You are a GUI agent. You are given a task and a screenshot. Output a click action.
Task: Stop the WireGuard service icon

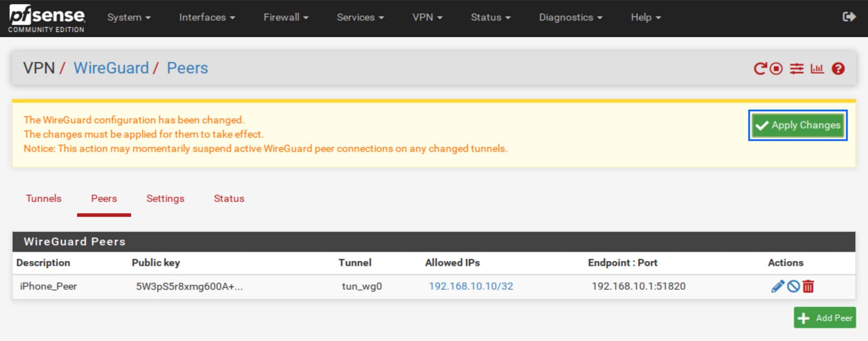[776, 69]
